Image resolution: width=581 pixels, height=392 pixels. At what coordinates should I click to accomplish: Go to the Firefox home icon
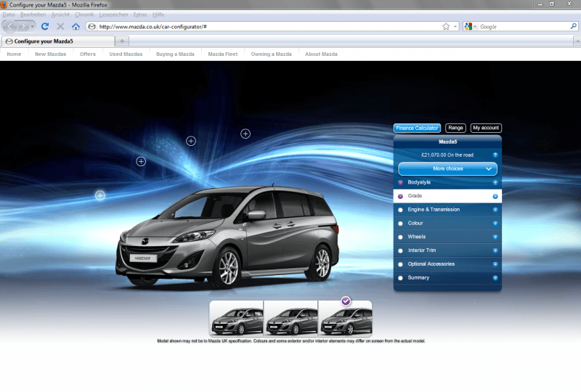pyautogui.click(x=76, y=27)
